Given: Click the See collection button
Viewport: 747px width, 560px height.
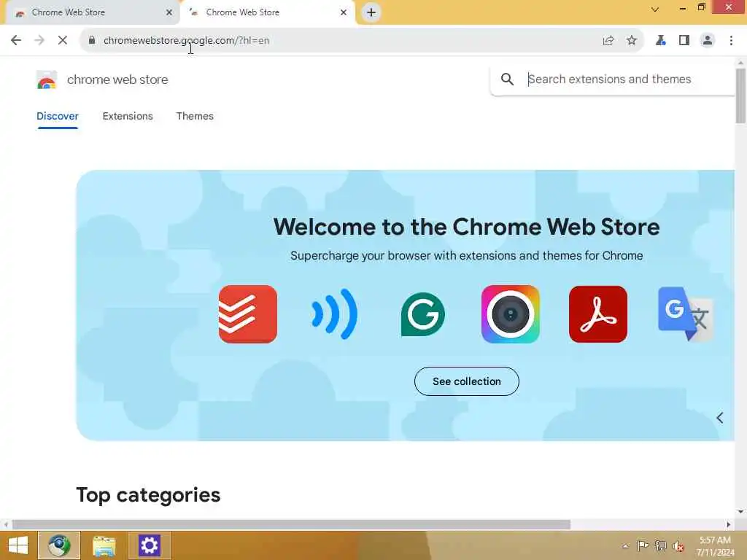Looking at the screenshot, I should [x=466, y=381].
